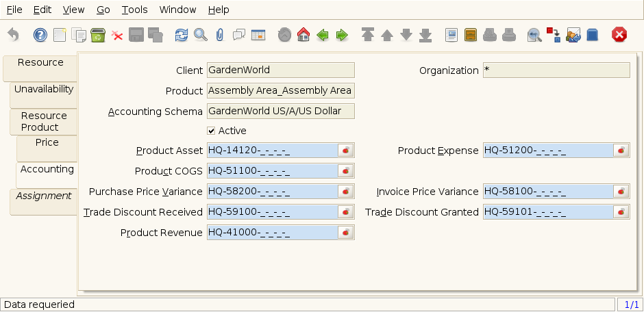Viewport: 644px width, 312px height.
Task: Click the Attachment paperclip icon
Action: [219, 35]
